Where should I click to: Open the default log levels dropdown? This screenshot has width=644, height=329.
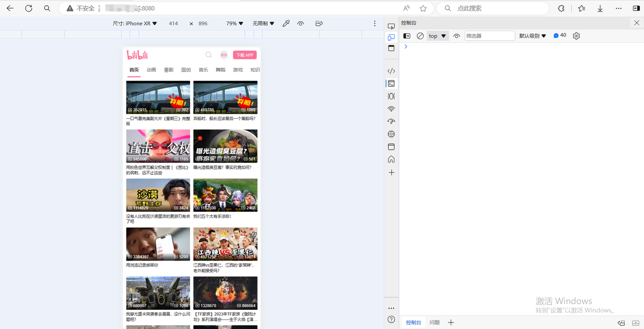pos(533,36)
